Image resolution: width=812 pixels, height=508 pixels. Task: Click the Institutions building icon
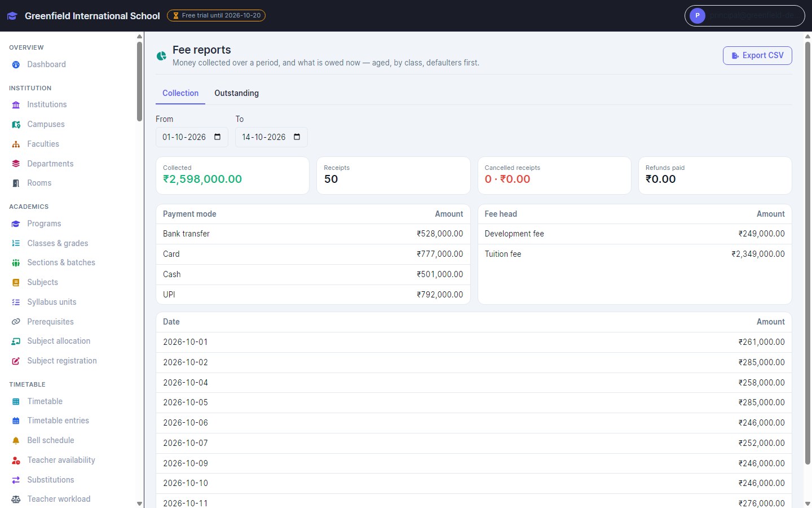[16, 105]
